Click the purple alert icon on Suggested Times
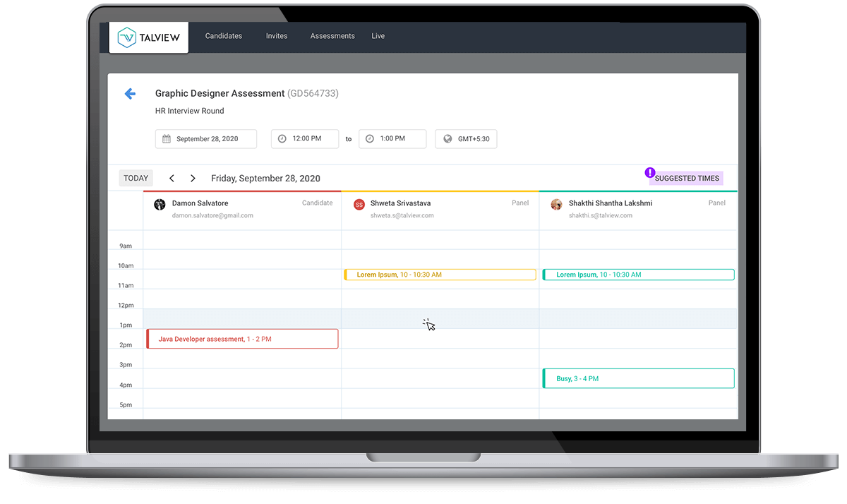Screen dimensions: 847x504 pos(650,172)
